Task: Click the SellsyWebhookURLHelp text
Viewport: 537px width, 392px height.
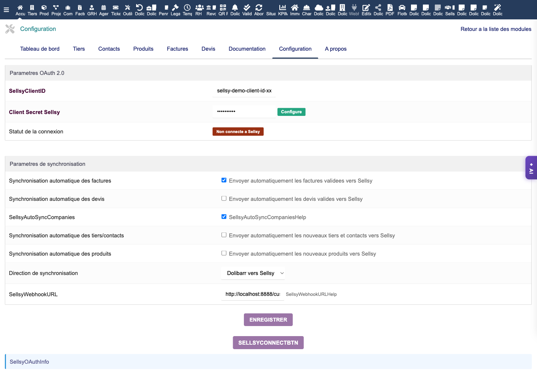Action: tap(311, 294)
